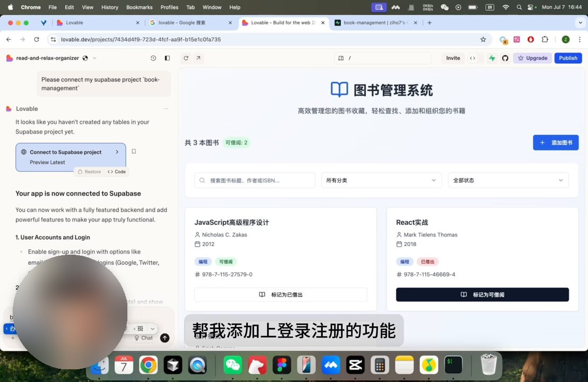Image resolution: width=588 pixels, height=382 pixels.
Task: View site information icon in address bar
Action: (53, 39)
